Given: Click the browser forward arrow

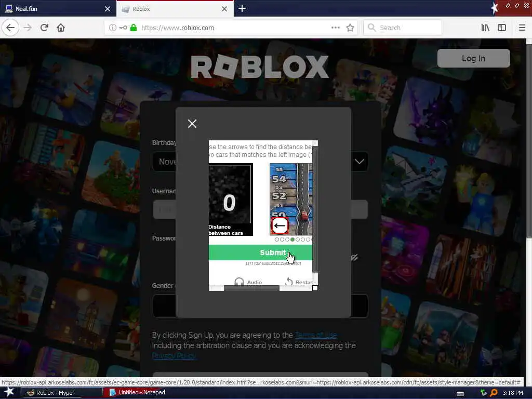Looking at the screenshot, I should pos(28,28).
